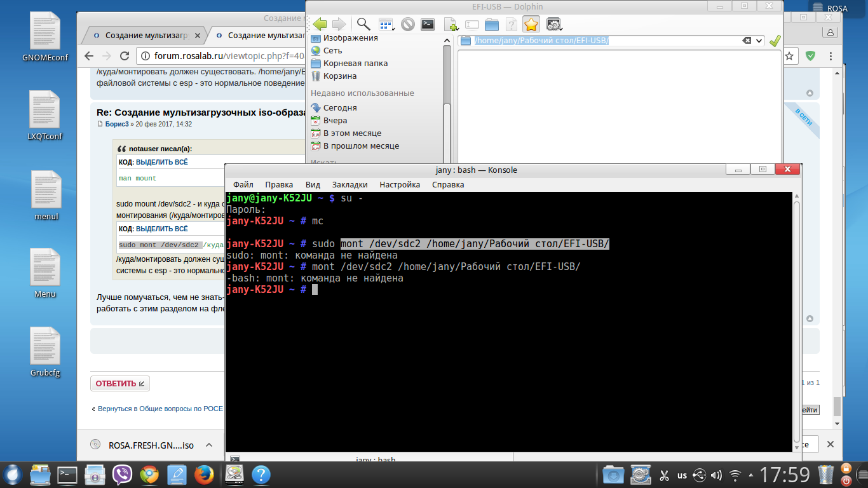Screen dimensions: 868x488
Task: Click the stop loading icon in Dolphin
Action: [x=408, y=24]
